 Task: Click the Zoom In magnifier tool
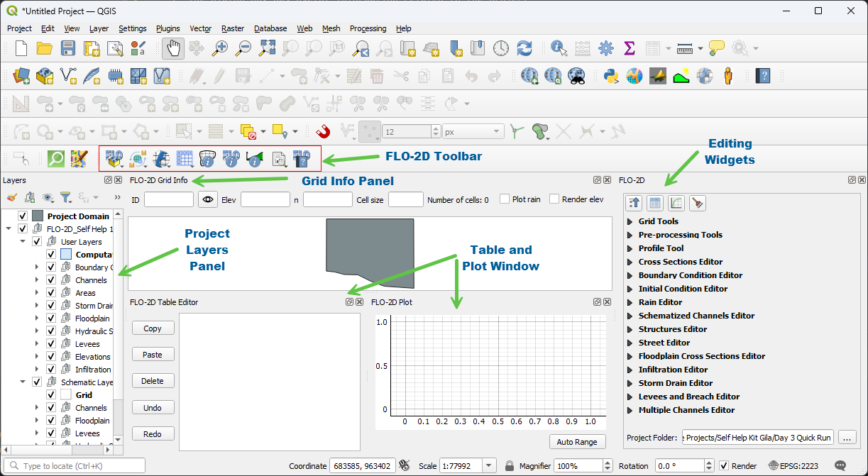point(221,48)
